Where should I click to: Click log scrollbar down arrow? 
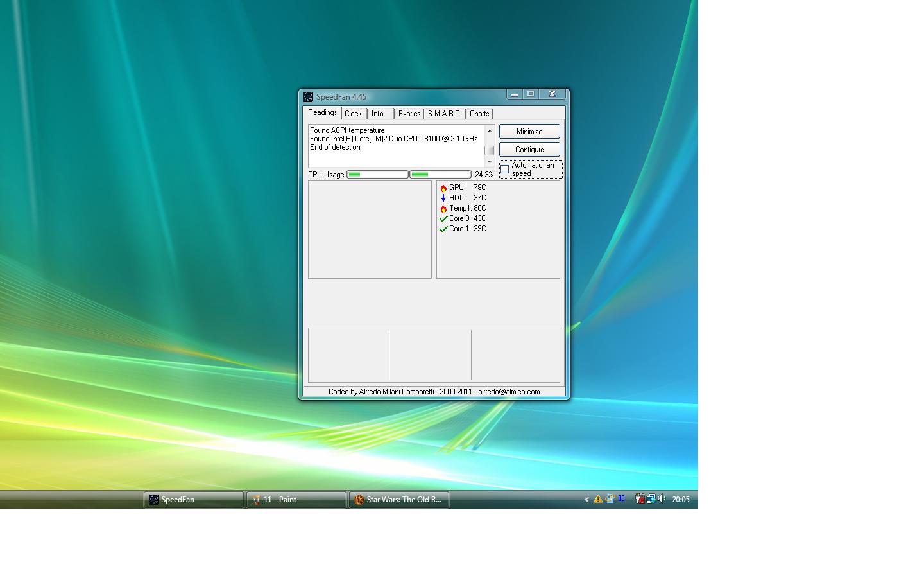(490, 162)
